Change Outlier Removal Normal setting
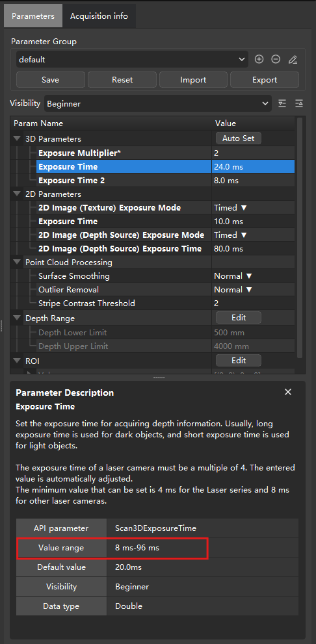316x644 pixels. click(233, 290)
